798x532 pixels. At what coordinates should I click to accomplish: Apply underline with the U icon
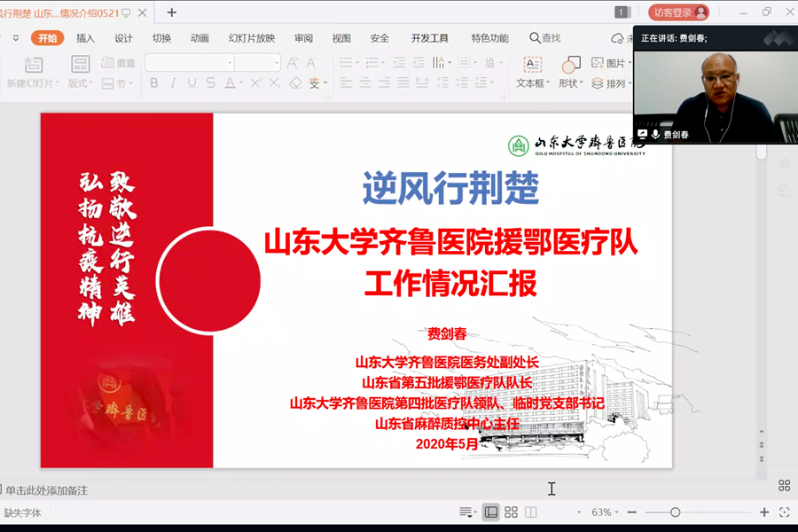(192, 82)
